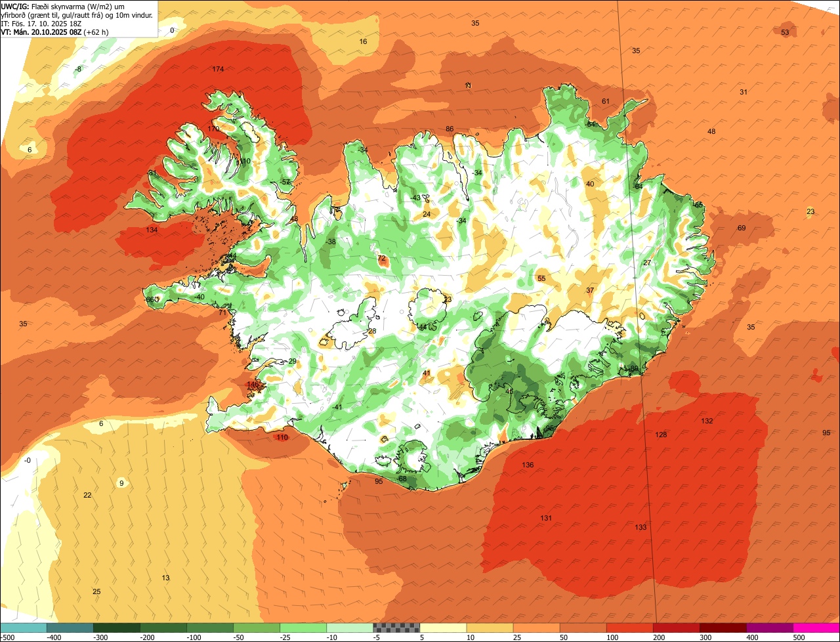Click the 61 value on the northeast coast
This screenshot has width=840, height=642.
(606, 101)
